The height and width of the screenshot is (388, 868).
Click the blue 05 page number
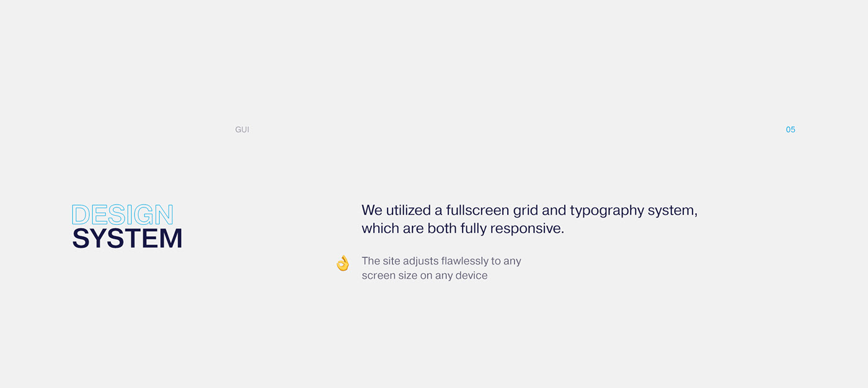click(790, 130)
